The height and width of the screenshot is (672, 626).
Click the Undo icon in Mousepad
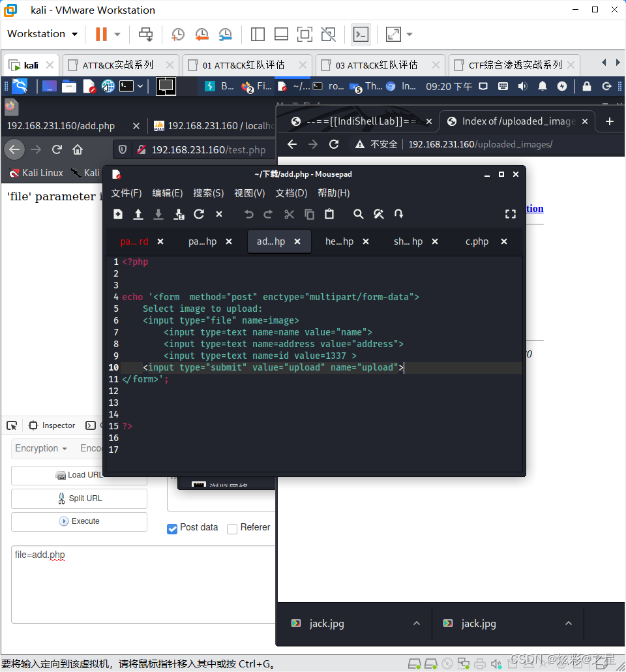point(248,214)
